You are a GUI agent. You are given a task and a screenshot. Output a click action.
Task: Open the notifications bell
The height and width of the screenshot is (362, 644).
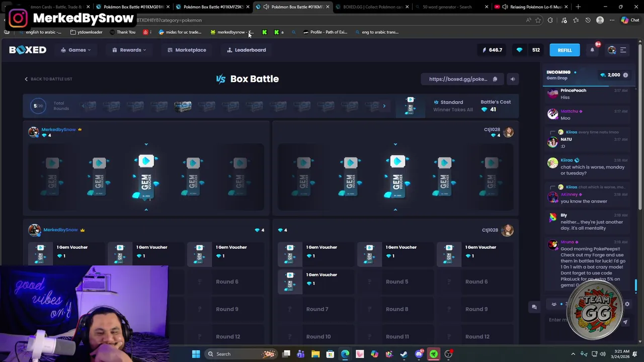click(x=592, y=50)
